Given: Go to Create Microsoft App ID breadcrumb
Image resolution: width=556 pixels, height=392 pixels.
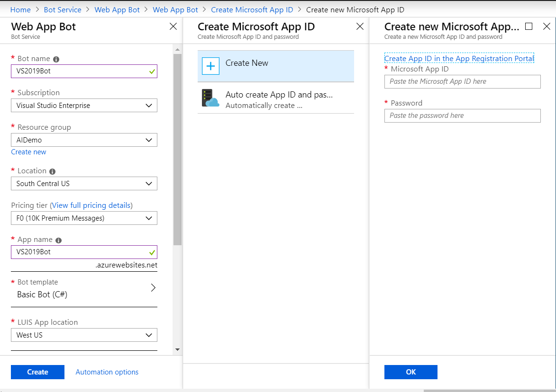Looking at the screenshot, I should coord(252,10).
